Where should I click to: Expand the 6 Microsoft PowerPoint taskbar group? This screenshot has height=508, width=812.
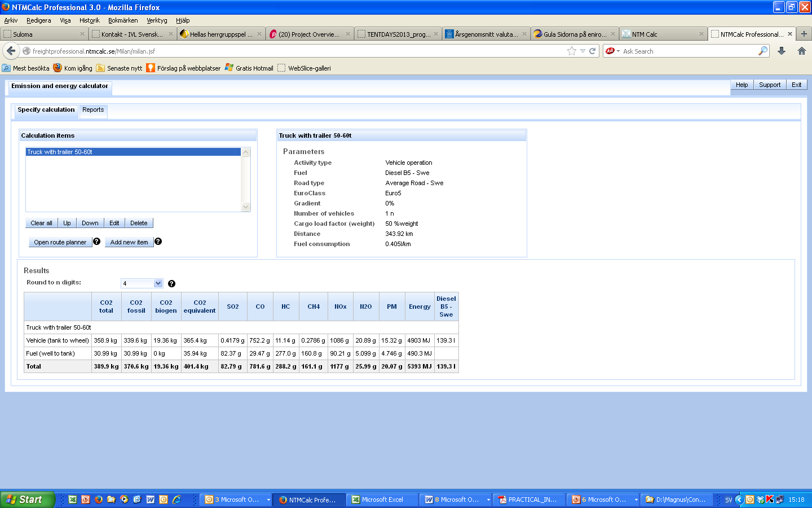[636, 500]
